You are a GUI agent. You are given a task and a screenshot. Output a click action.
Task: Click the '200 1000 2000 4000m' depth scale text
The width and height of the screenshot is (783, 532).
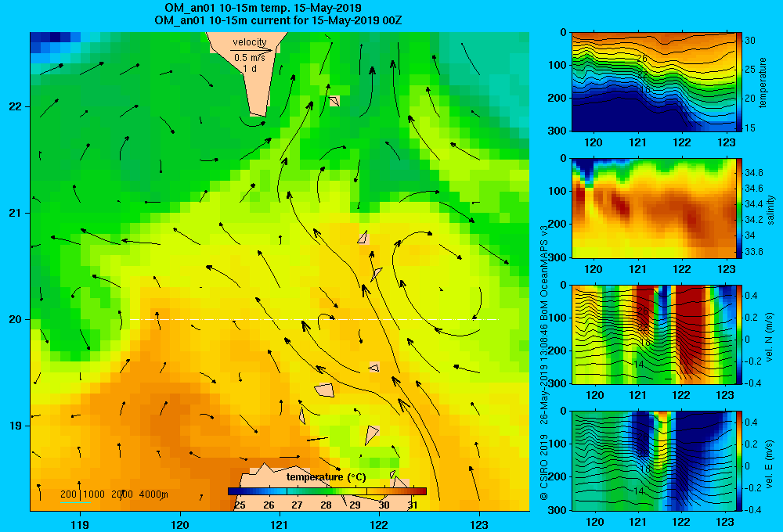tap(114, 494)
